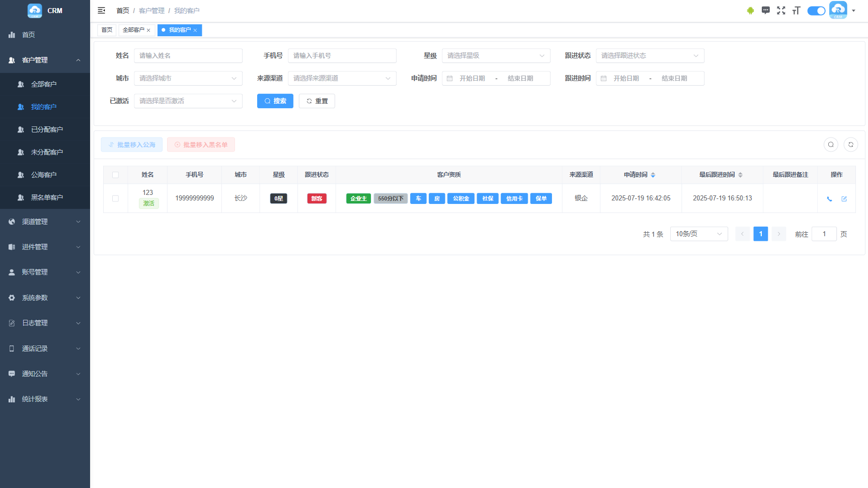Check the select-all checkbox in the table header
Image resolution: width=868 pixels, height=488 pixels.
115,175
